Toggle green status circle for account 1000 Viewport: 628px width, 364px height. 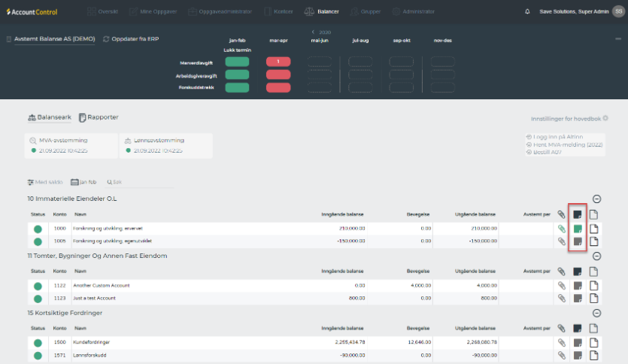click(x=38, y=229)
